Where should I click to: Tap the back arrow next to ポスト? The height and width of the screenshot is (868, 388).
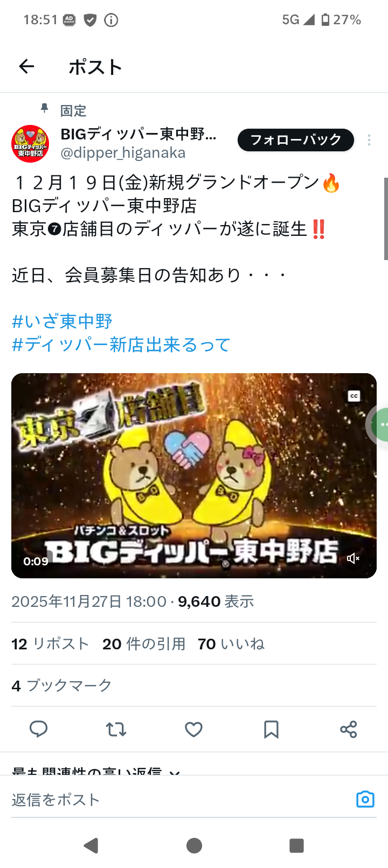point(26,66)
